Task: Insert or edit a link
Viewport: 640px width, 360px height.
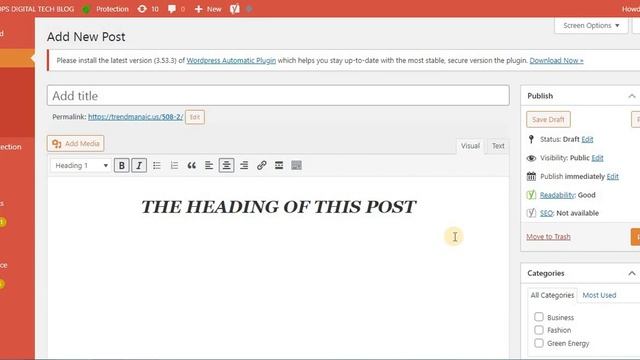Action: pos(262,165)
